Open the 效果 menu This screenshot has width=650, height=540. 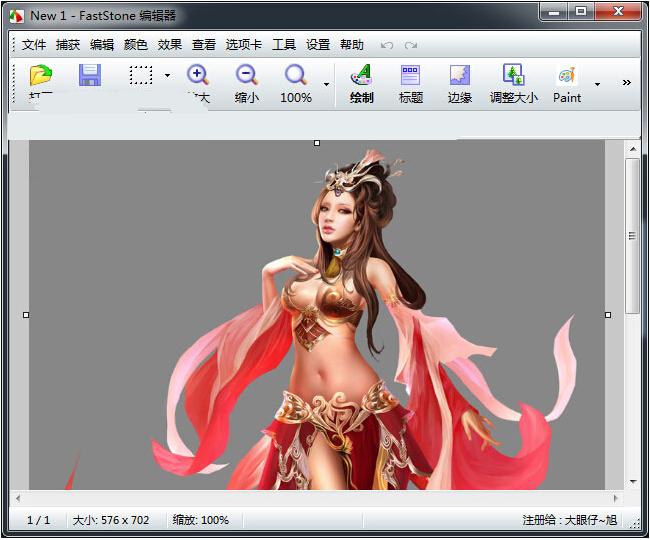pyautogui.click(x=170, y=45)
